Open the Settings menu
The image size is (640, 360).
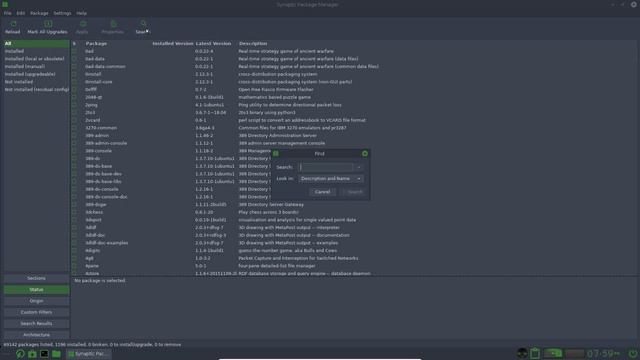pyautogui.click(x=62, y=13)
